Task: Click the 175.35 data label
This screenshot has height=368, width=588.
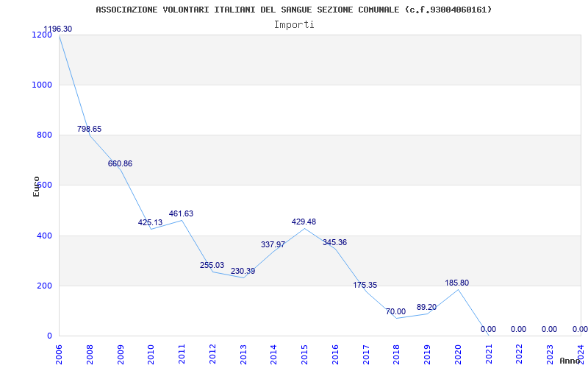Action: (x=365, y=285)
